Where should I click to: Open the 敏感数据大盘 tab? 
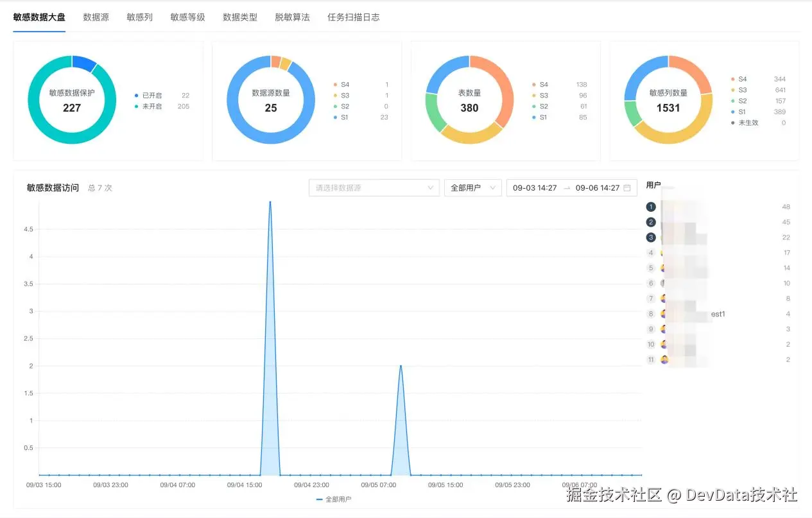39,17
